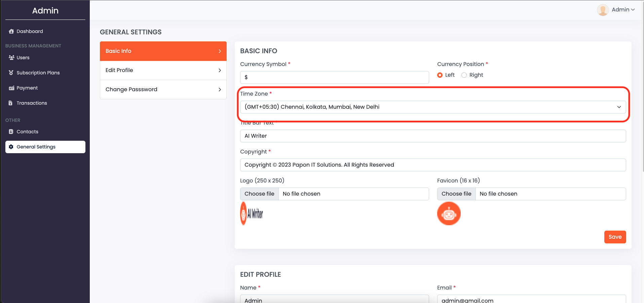The width and height of the screenshot is (644, 303).
Task: Open the Change Password section
Action: (163, 90)
